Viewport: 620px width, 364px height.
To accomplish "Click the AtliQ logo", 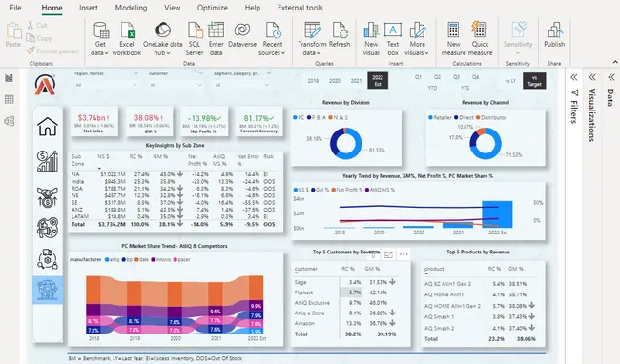I will click(x=46, y=85).
